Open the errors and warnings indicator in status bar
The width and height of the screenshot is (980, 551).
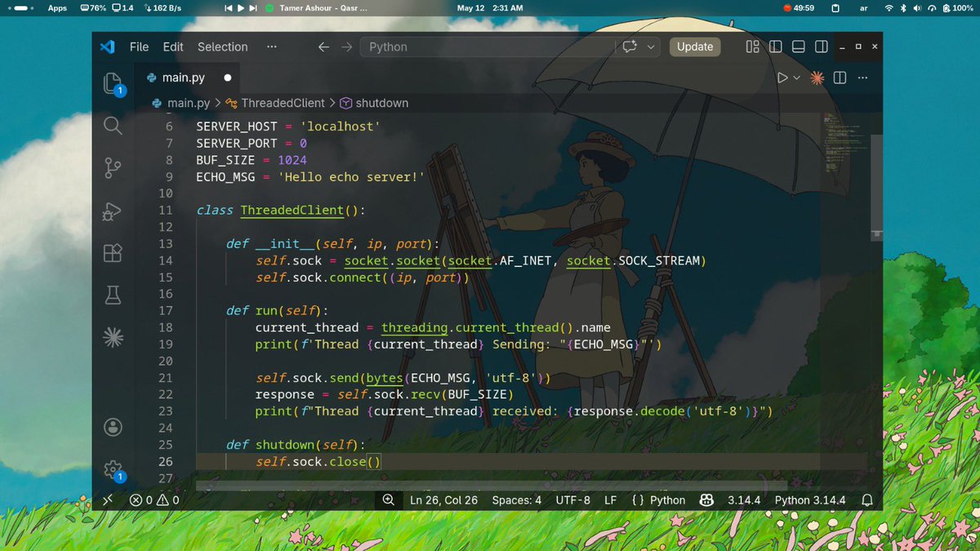[154, 500]
